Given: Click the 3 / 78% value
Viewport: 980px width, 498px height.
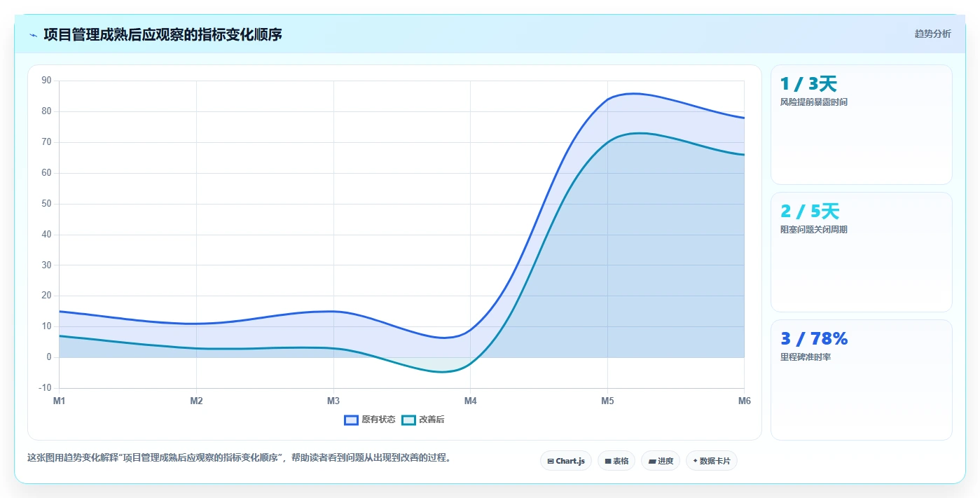Looking at the screenshot, I should tap(814, 339).
